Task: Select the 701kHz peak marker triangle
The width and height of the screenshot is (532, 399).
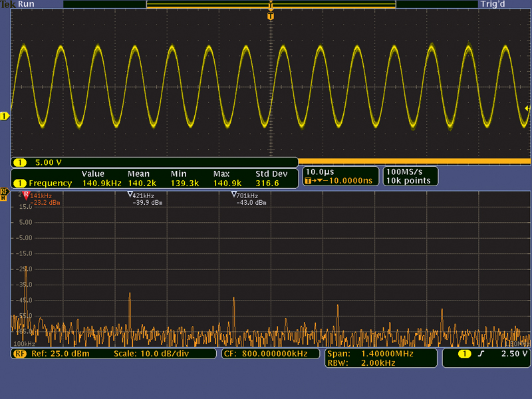Action: (233, 196)
